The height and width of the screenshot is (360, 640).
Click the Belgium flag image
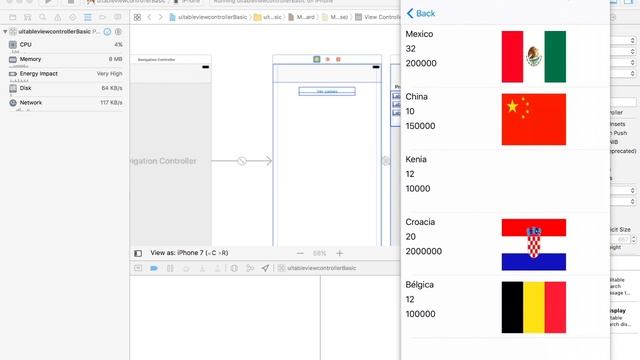tap(534, 307)
